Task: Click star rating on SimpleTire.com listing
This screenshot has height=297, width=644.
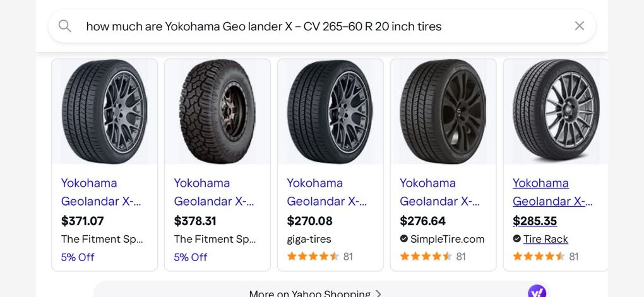Action: [426, 257]
